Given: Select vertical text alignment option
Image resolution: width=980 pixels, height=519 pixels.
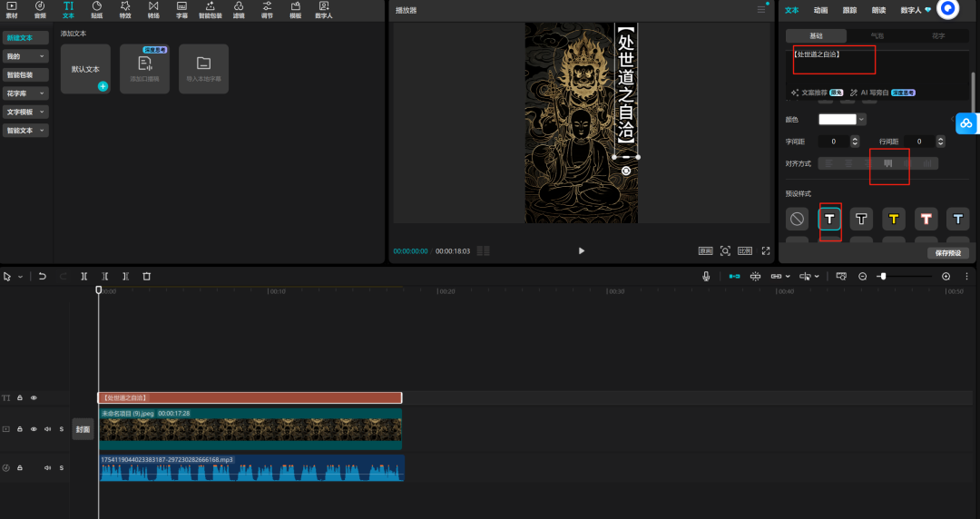Looking at the screenshot, I should pyautogui.click(x=887, y=163).
